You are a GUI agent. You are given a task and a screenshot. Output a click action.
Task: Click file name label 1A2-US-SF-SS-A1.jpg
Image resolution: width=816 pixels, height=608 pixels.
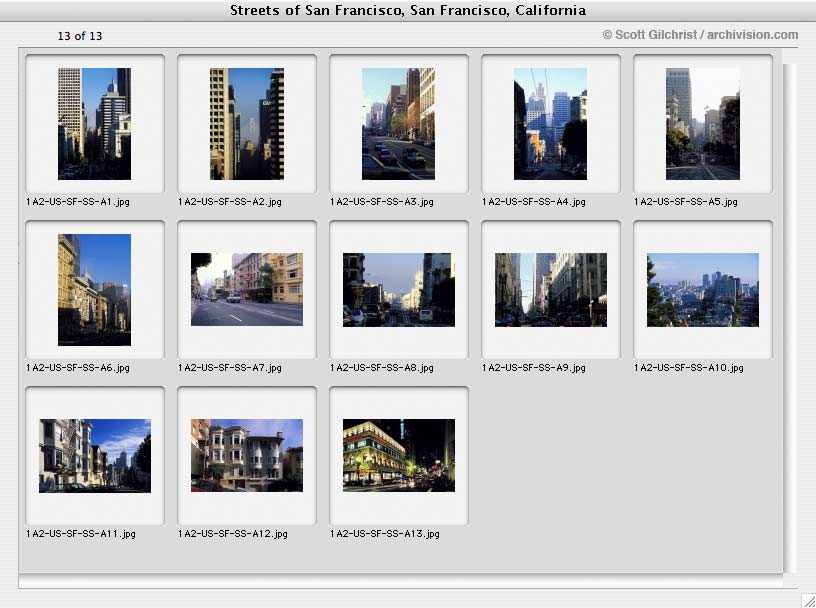tap(78, 202)
